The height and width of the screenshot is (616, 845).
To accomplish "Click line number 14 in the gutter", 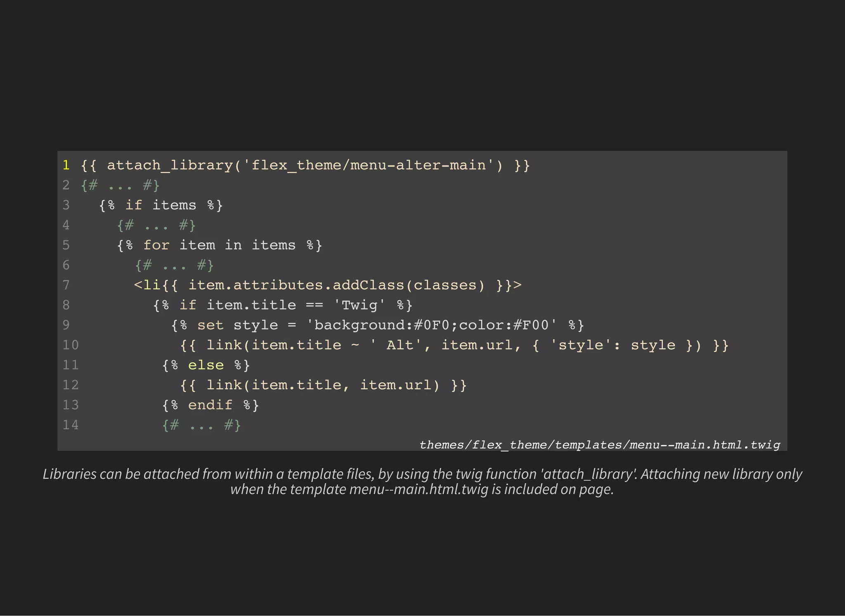I will (71, 425).
